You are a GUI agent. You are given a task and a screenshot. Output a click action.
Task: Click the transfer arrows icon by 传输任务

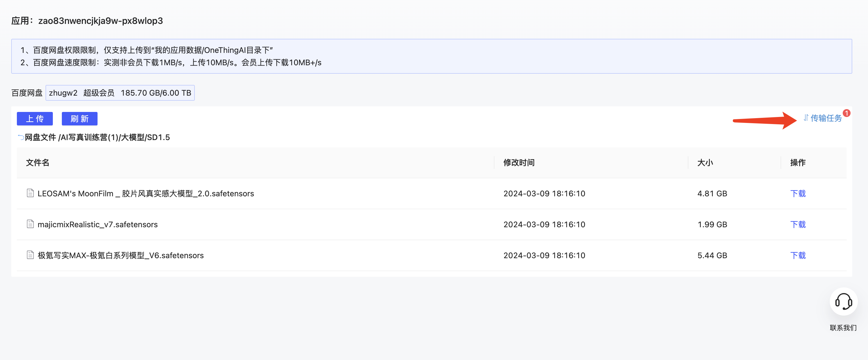click(x=806, y=118)
